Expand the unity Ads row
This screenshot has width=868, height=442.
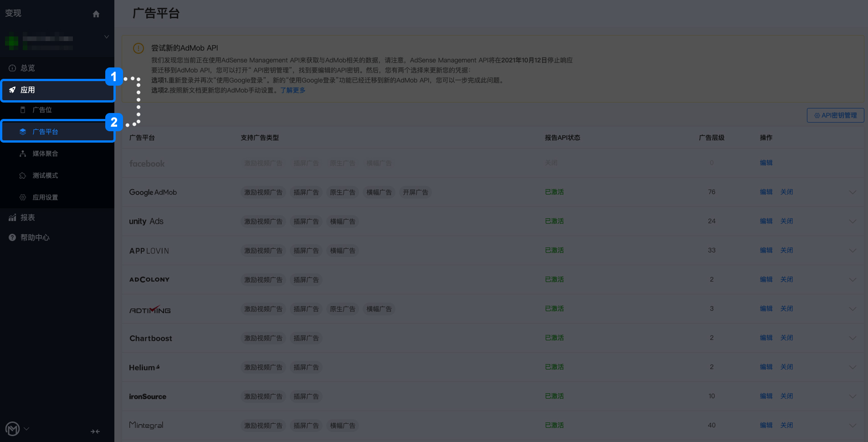(x=853, y=221)
